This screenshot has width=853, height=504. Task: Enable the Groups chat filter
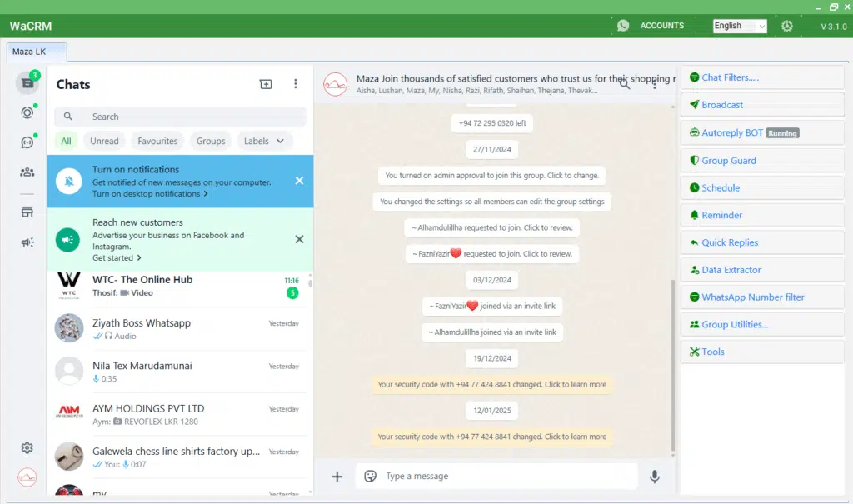[x=211, y=141]
